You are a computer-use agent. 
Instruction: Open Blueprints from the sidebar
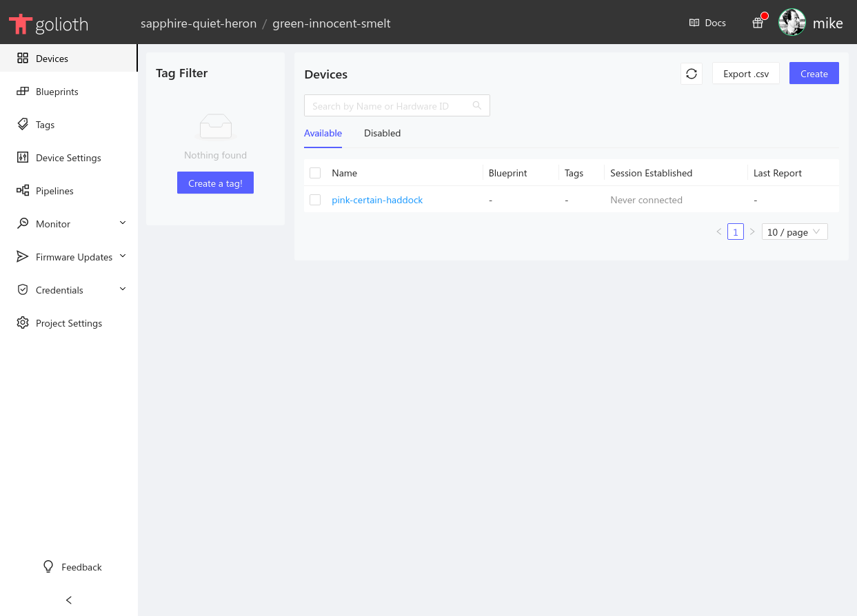click(x=57, y=92)
